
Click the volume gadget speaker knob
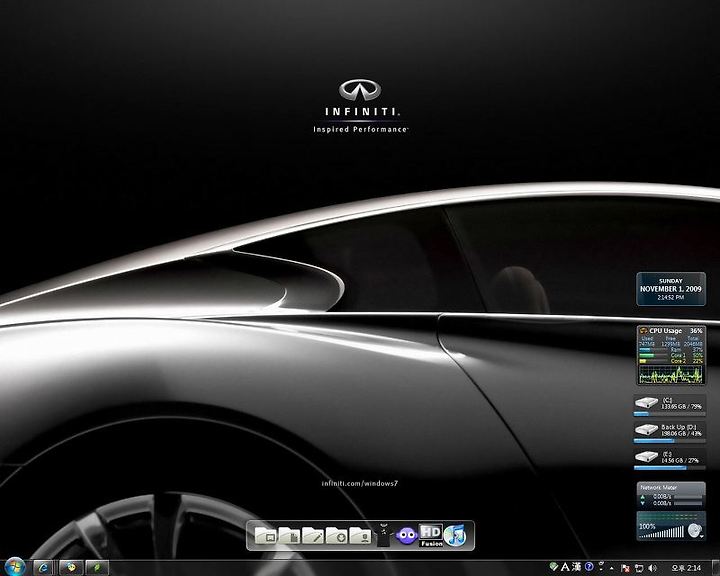[x=695, y=531]
